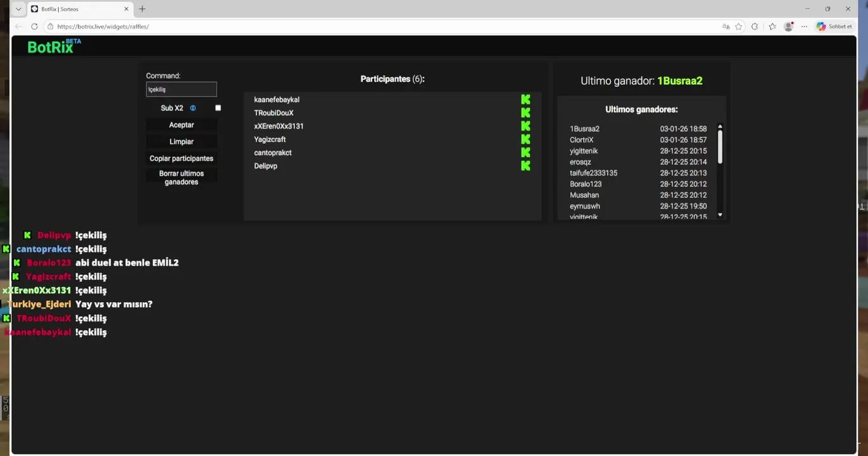The height and width of the screenshot is (456, 868).
Task: Click the Kick icon beside TRoubiDouX in participants
Action: (525, 113)
